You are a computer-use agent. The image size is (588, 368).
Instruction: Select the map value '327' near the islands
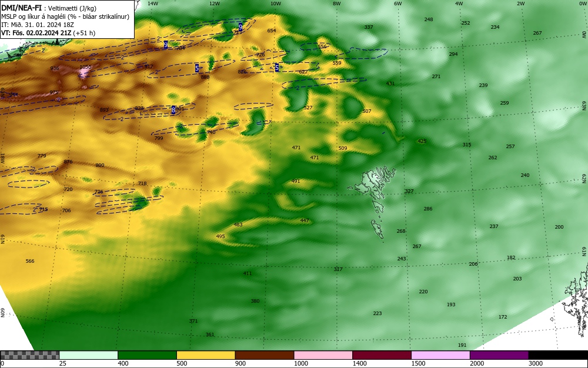tap(409, 191)
